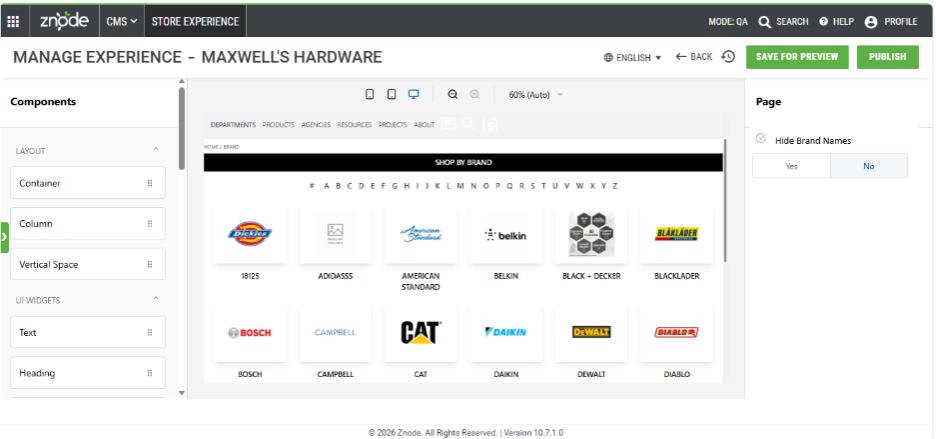Open the version history clock icon

728,57
